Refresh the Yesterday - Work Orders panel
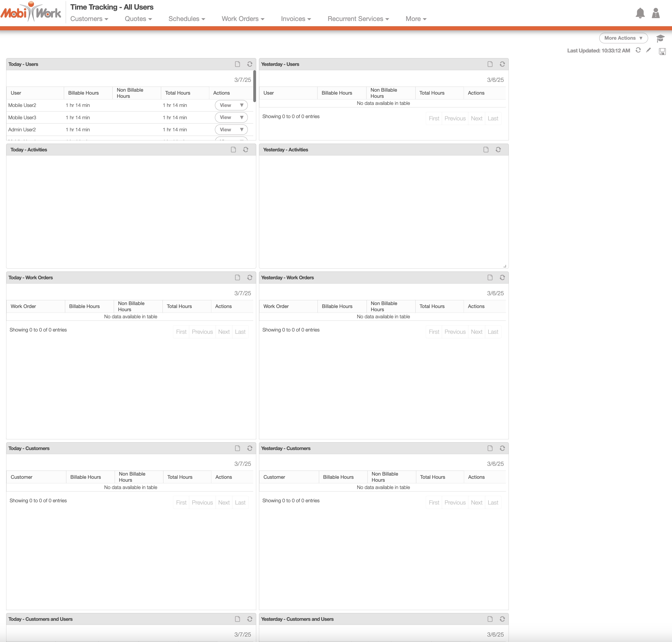Viewport: 672px width, 642px height. tap(502, 277)
